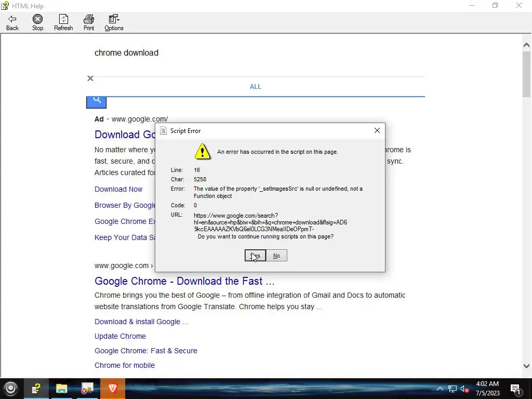
Task: Click the Script Error title document icon
Action: coord(163,130)
